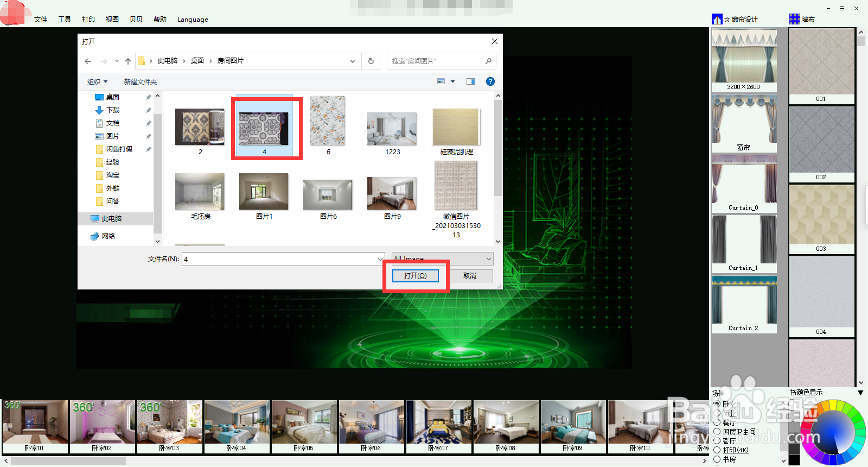Viewport: 868px width, 467px height.
Task: Open the blue help icon
Action: pyautogui.click(x=490, y=81)
